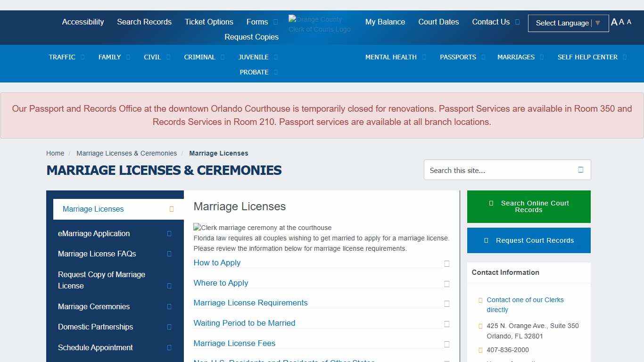Open the Court Dates menu item
Screen dimensions: 644x362
pyautogui.click(x=438, y=22)
